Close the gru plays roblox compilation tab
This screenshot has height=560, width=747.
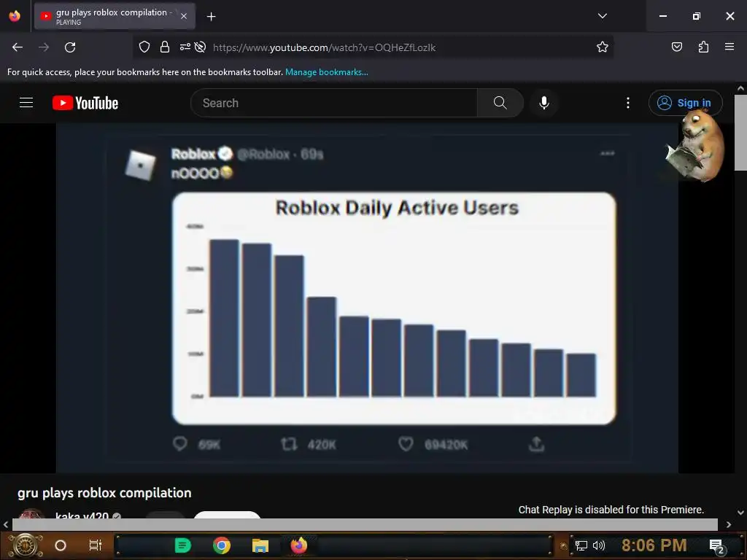(x=184, y=16)
